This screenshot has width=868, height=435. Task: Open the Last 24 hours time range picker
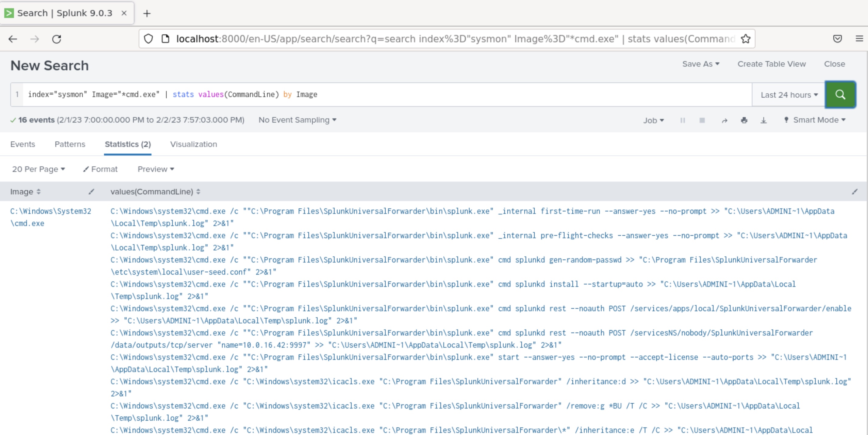789,95
